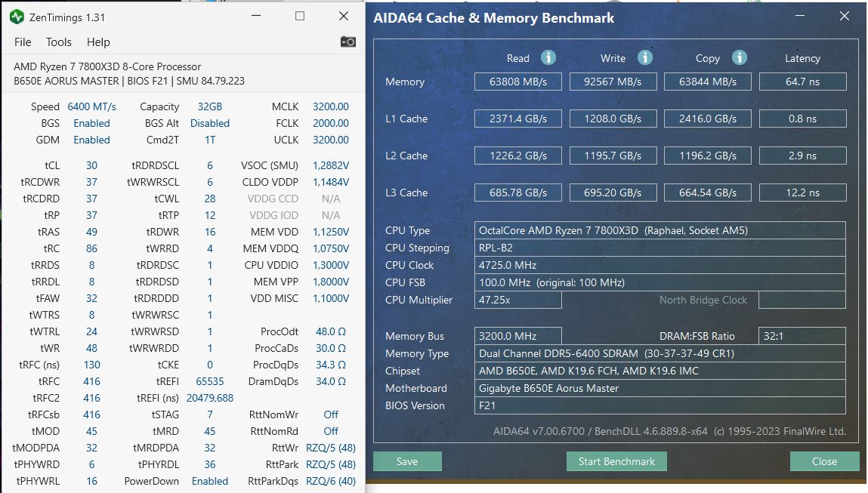Image resolution: width=868 pixels, height=493 pixels.
Task: Click L3 Cache Copy 664.54 GB/s
Action: pyautogui.click(x=707, y=193)
